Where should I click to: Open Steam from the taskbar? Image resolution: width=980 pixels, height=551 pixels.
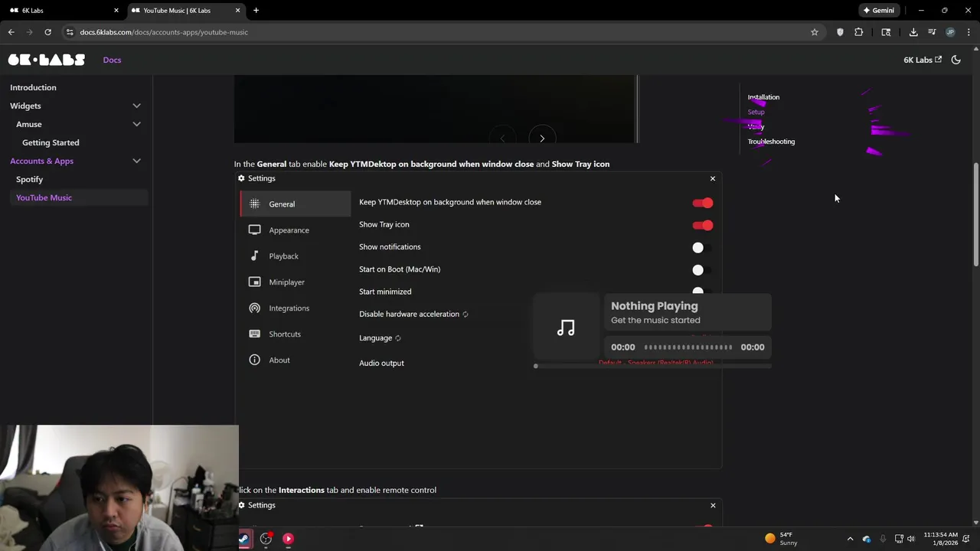point(243,539)
